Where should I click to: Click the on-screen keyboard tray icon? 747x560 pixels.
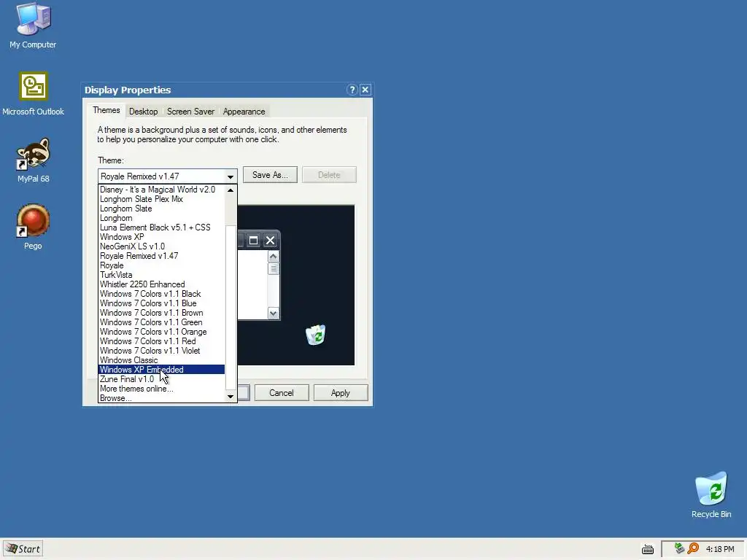click(648, 549)
